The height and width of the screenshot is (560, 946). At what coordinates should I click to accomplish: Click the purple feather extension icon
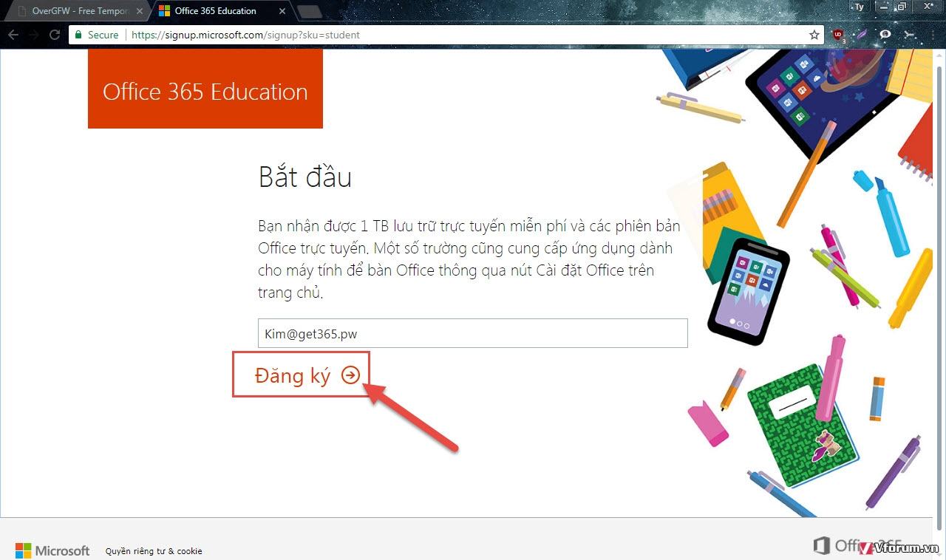tap(862, 35)
